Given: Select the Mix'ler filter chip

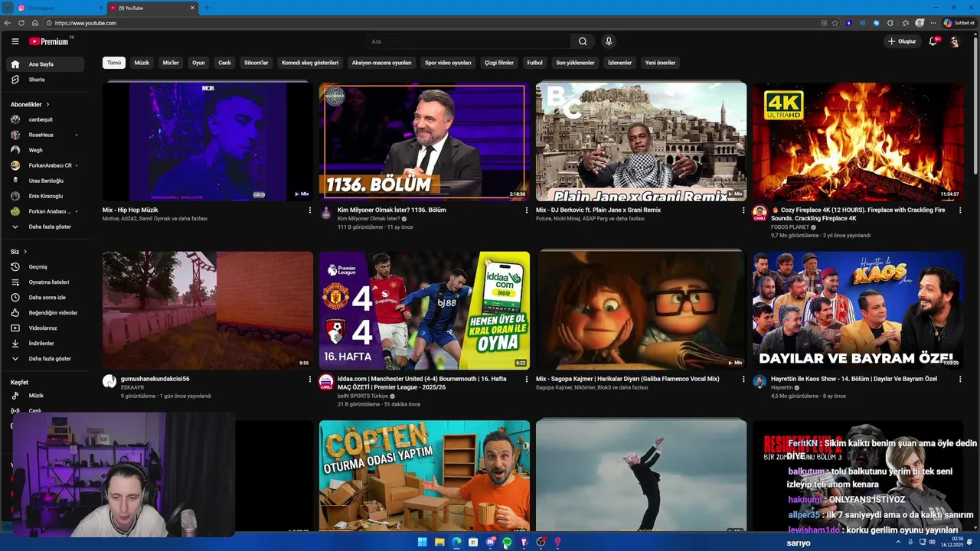Looking at the screenshot, I should [x=171, y=63].
